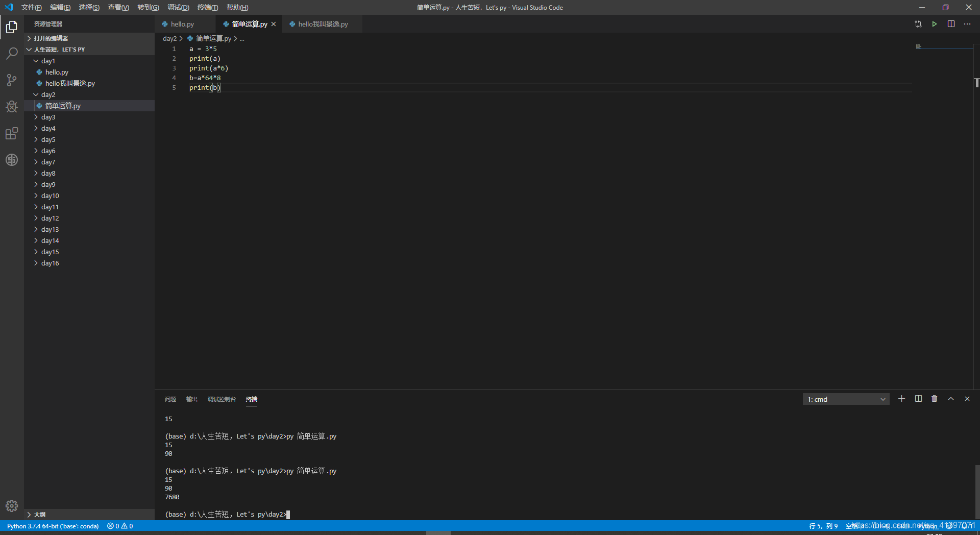Click the notification bell in status bar
Screen dimensions: 980x535
tap(964, 525)
